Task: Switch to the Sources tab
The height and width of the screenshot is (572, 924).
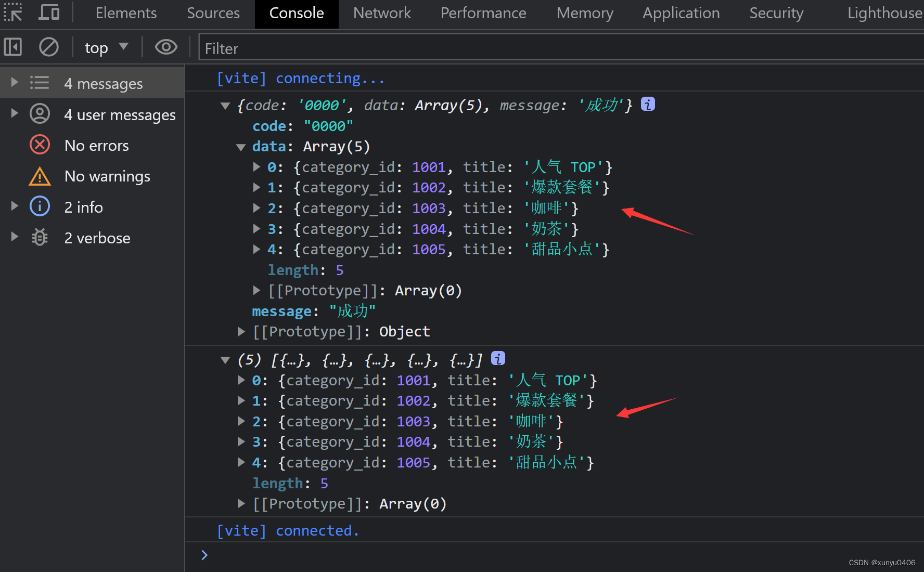Action: (213, 13)
